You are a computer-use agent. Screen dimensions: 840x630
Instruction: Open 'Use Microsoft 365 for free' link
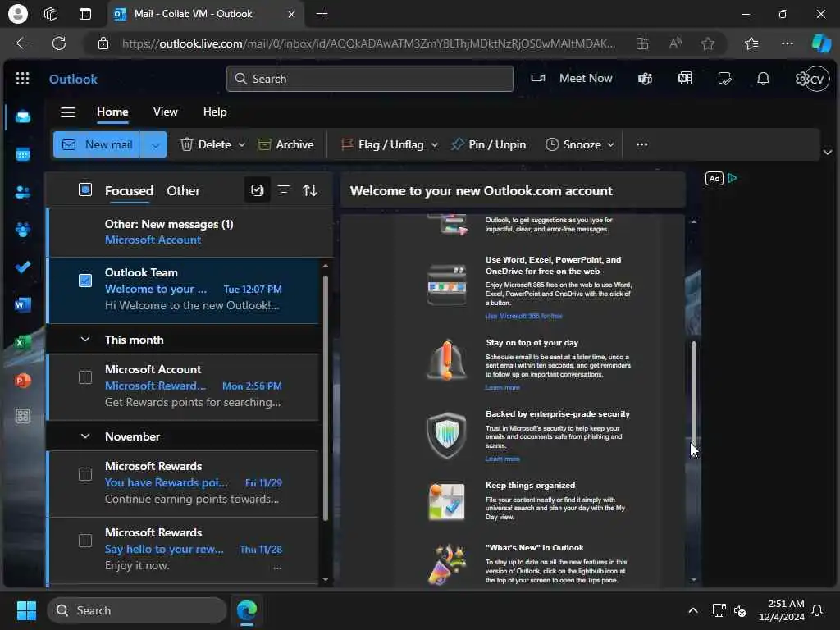[x=523, y=316]
